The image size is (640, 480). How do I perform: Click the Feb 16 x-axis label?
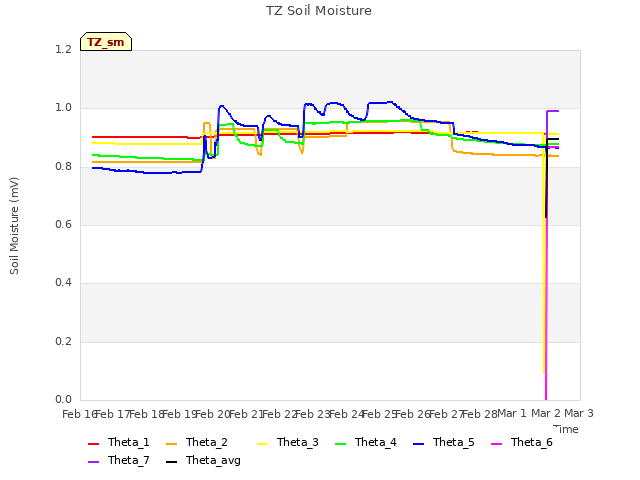[x=79, y=414]
